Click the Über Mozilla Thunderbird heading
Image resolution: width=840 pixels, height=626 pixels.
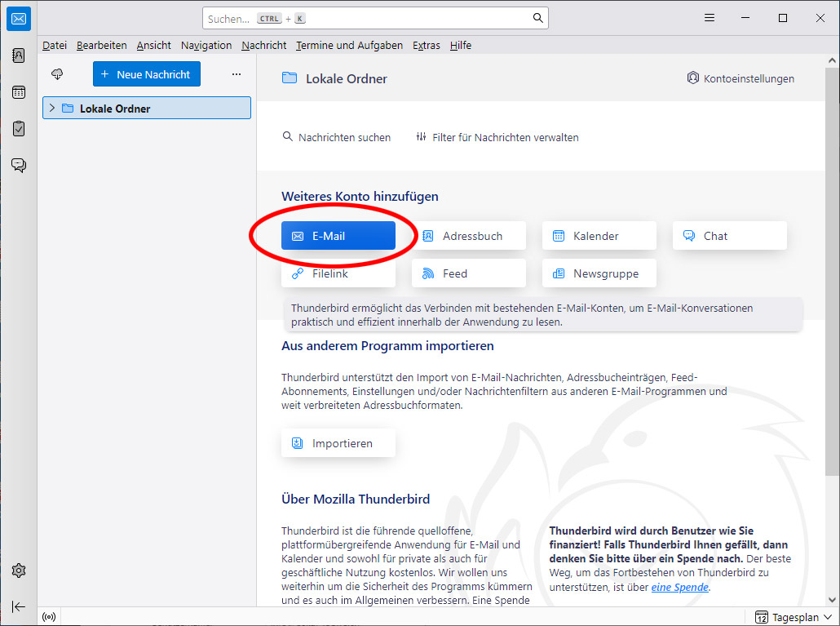(x=356, y=499)
